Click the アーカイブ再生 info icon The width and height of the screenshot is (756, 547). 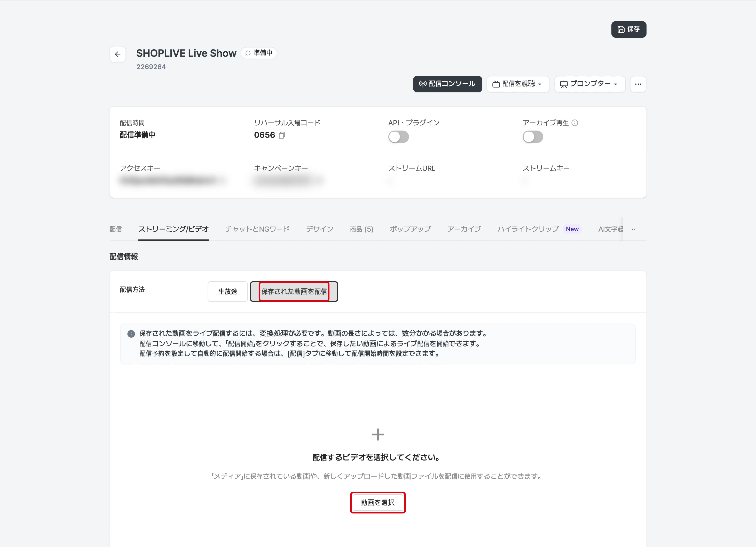575,123
